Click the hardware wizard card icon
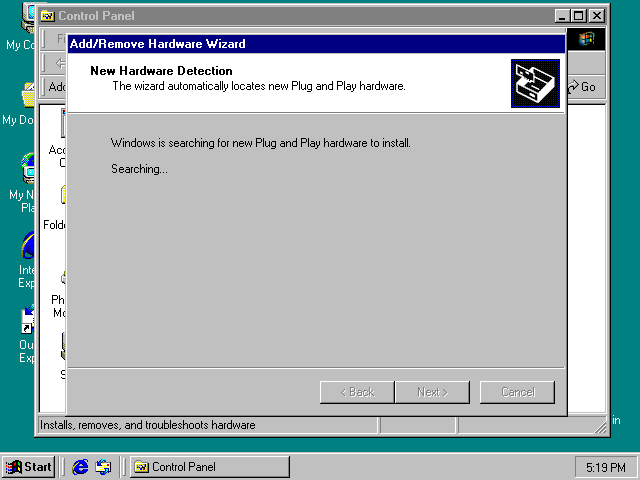640x480 pixels. point(535,84)
